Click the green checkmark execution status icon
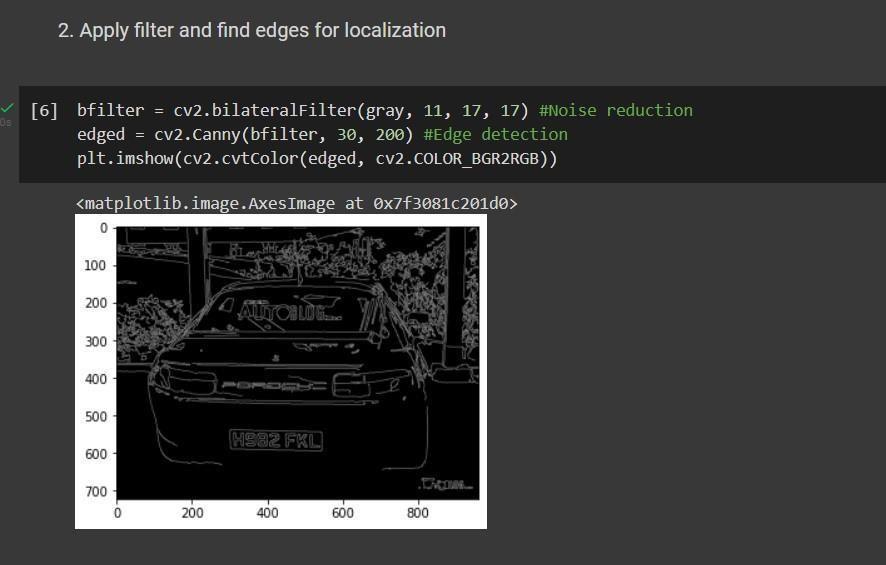886x565 pixels. [x=7, y=107]
